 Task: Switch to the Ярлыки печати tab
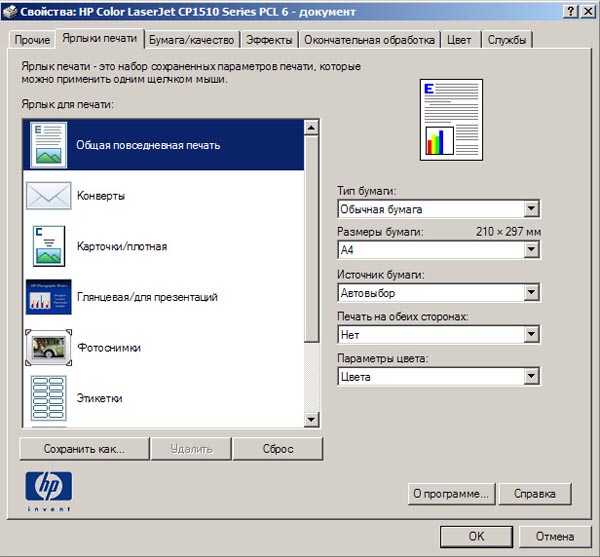point(99,38)
